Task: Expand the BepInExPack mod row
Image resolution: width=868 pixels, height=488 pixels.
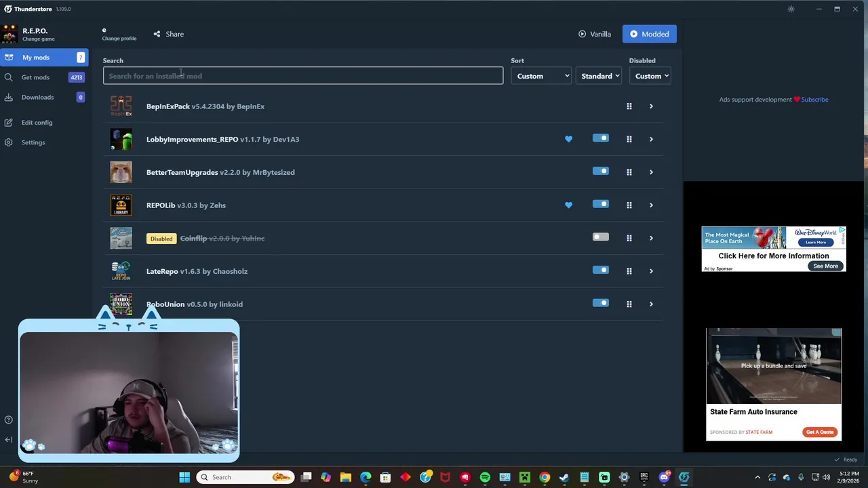Action: click(651, 106)
